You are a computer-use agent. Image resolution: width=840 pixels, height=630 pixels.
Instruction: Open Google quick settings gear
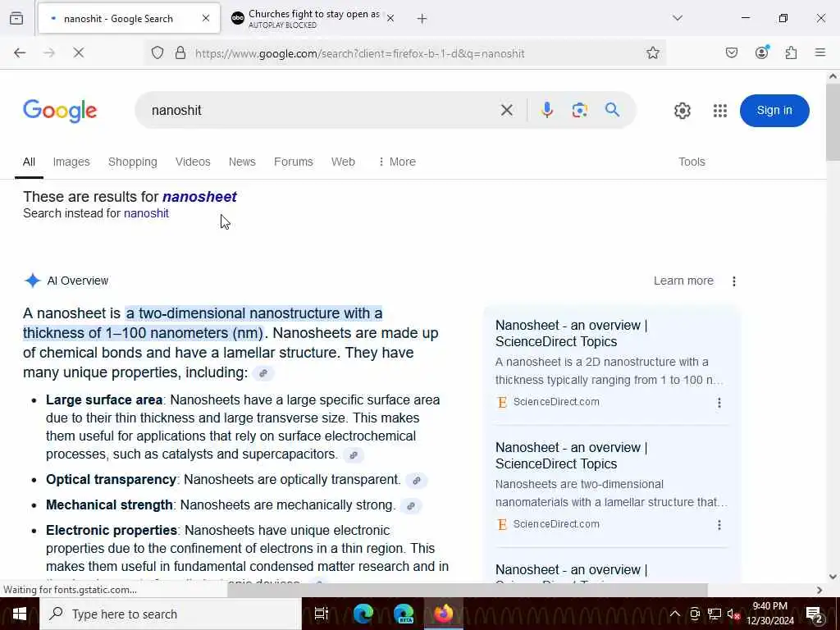pyautogui.click(x=682, y=111)
